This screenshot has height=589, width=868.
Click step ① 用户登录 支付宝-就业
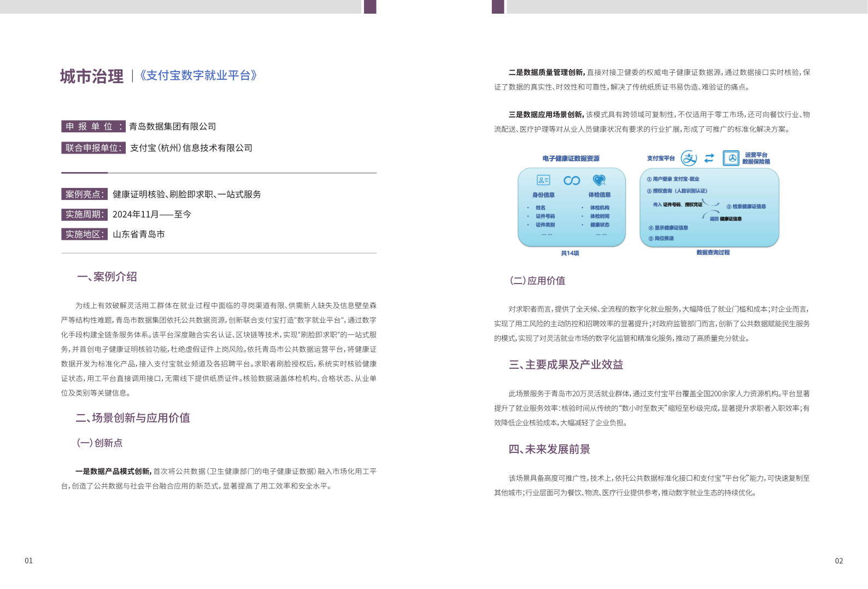673,179
